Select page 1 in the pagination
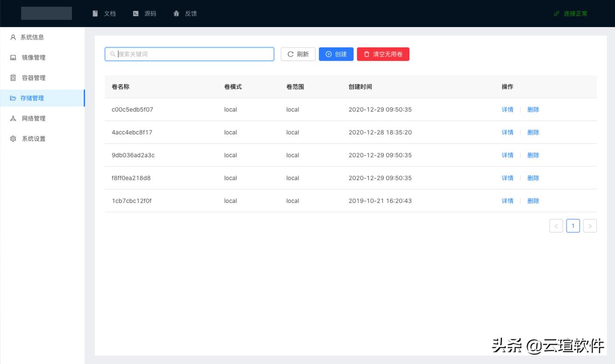615x364 pixels. tap(573, 225)
